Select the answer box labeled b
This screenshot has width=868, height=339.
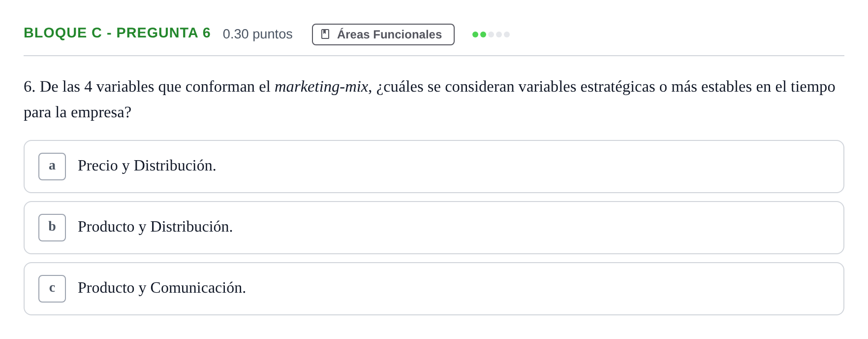[x=52, y=228]
